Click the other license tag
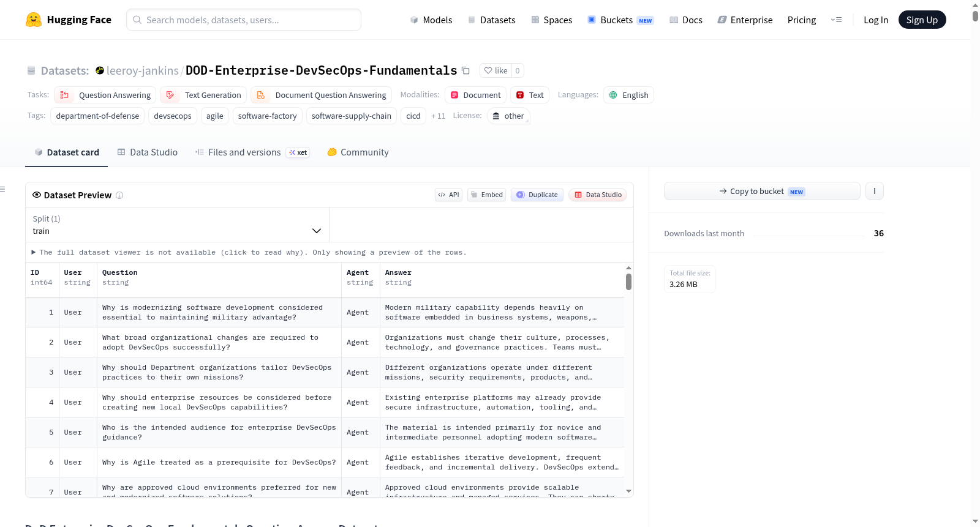The width and height of the screenshot is (980, 527). tap(508, 116)
